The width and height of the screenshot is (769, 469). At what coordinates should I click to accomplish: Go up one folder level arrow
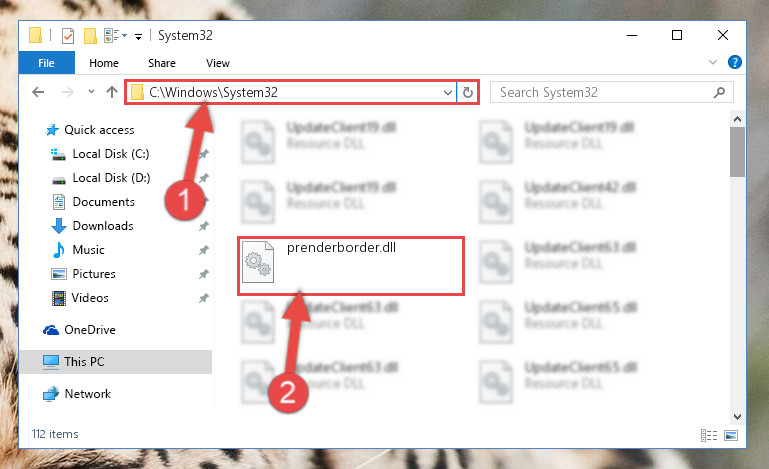click(x=112, y=92)
